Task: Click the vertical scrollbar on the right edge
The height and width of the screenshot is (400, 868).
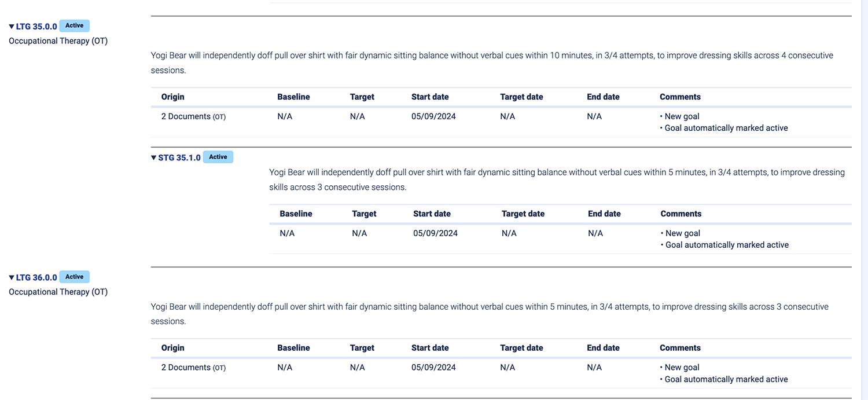Action: click(x=864, y=200)
